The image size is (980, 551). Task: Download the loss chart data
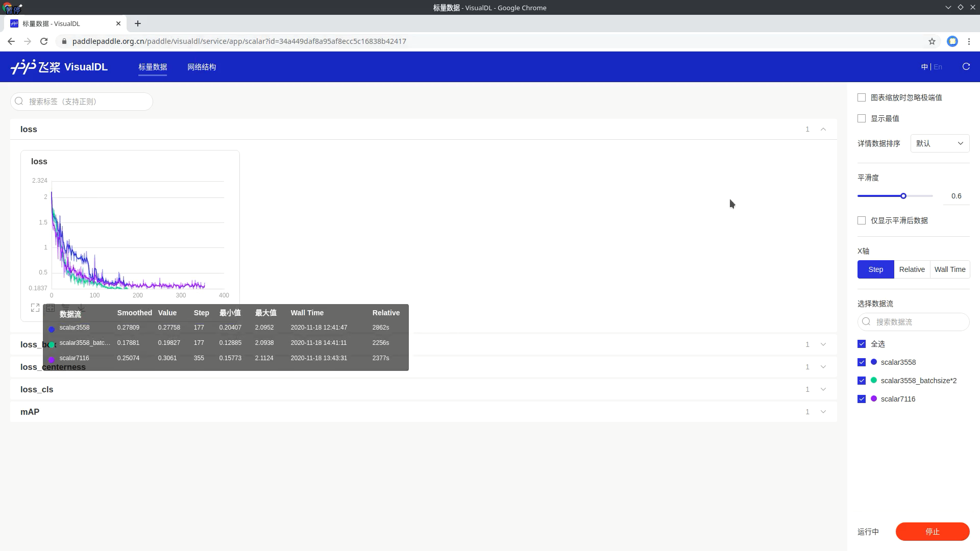[x=81, y=308]
